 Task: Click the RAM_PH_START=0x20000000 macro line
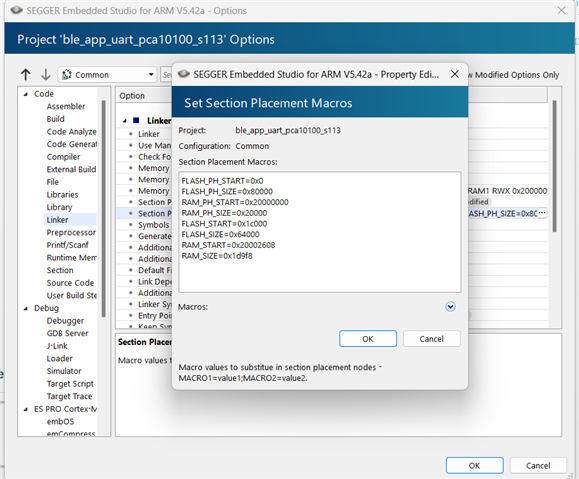pyautogui.click(x=235, y=202)
